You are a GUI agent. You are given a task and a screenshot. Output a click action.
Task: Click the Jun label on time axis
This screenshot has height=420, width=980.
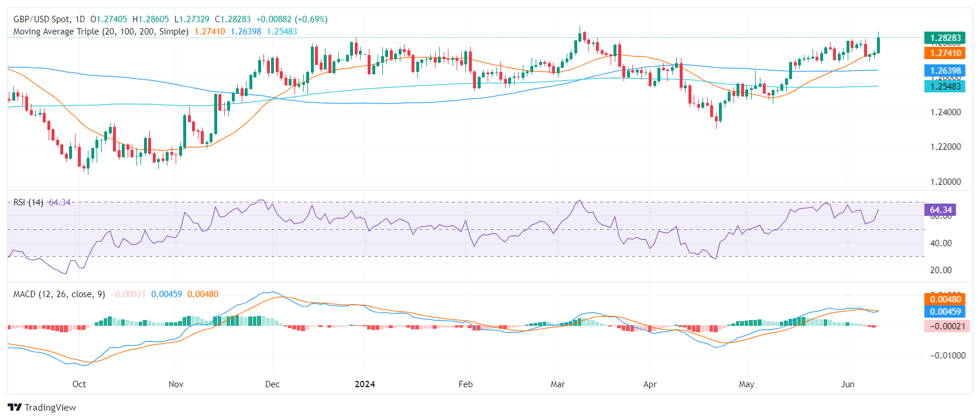coord(847,384)
